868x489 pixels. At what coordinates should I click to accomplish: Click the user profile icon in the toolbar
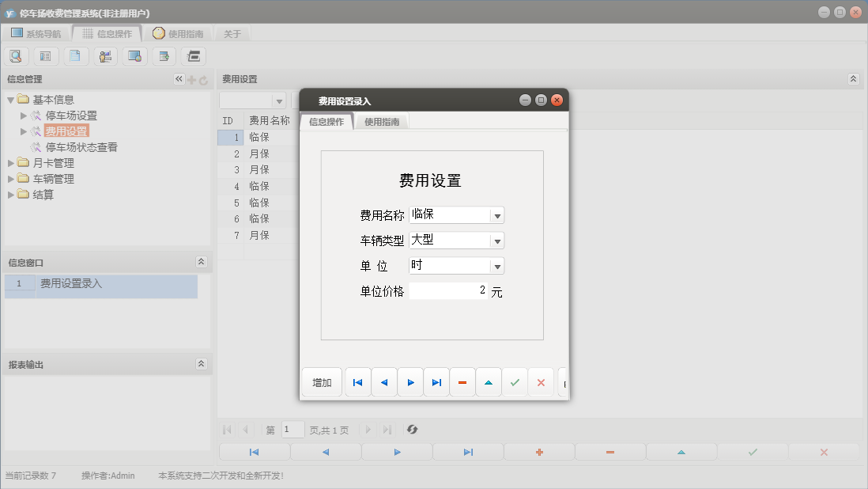pyautogui.click(x=105, y=56)
